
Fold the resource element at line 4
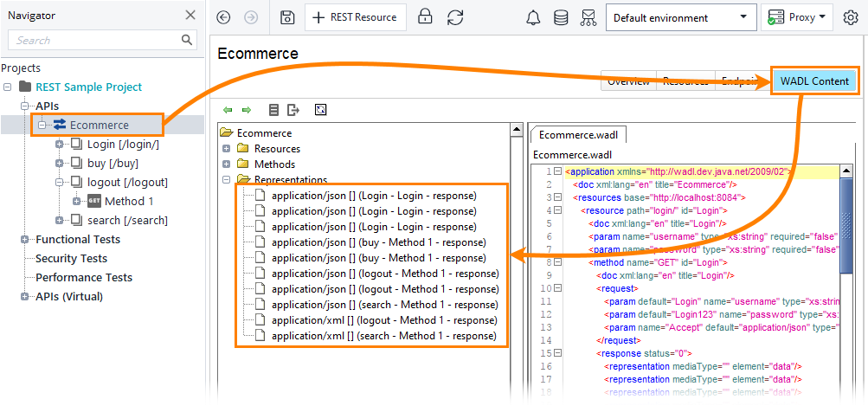pos(558,210)
